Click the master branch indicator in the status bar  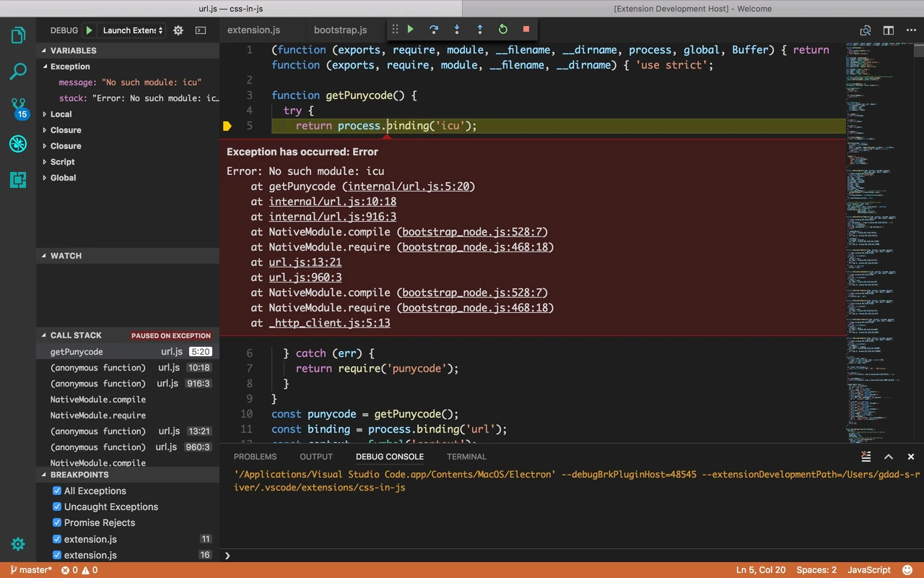31,570
